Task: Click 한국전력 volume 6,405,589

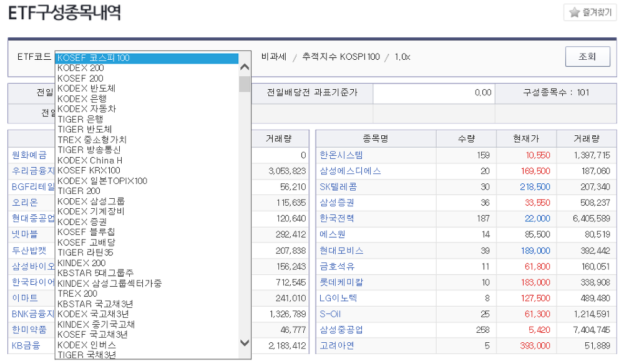Action: coord(592,219)
